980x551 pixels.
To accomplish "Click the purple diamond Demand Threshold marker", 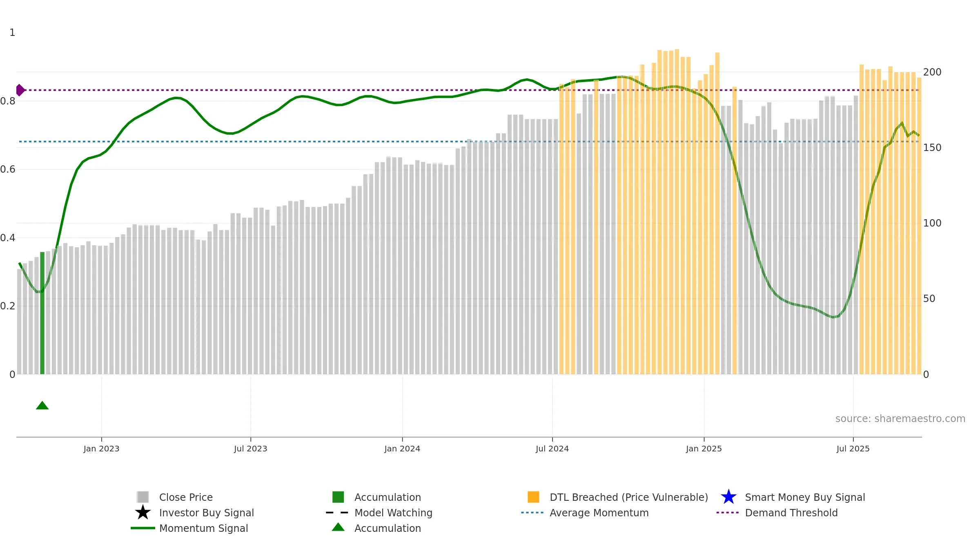I will click(x=20, y=90).
